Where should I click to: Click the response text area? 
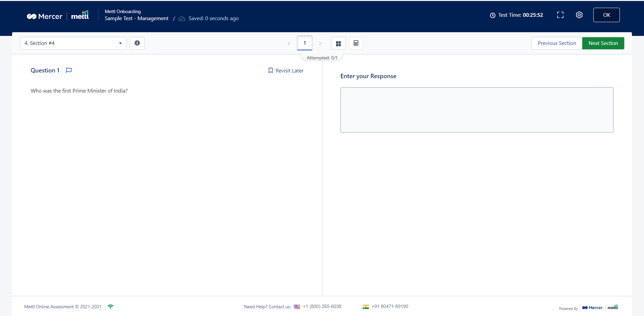tap(477, 110)
